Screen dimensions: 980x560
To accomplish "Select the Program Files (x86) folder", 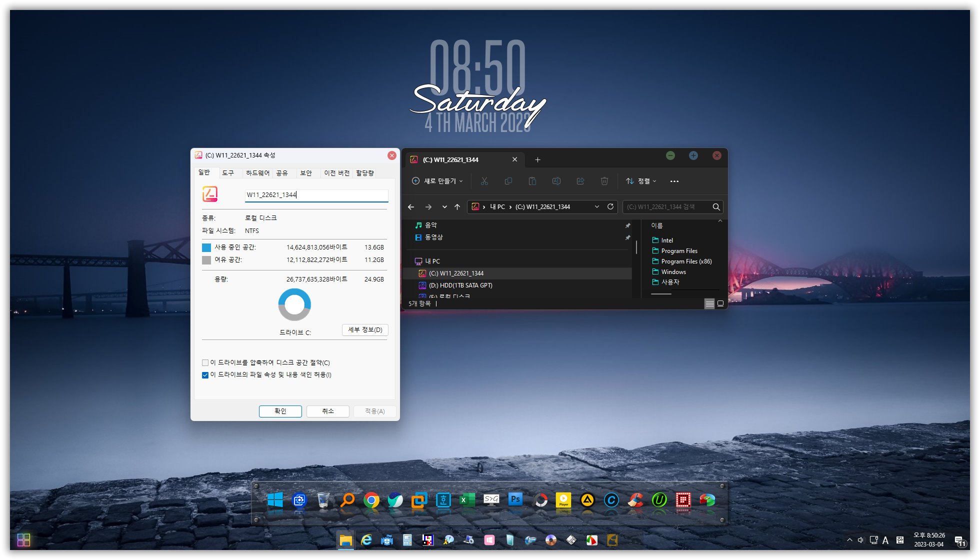I will coord(682,261).
